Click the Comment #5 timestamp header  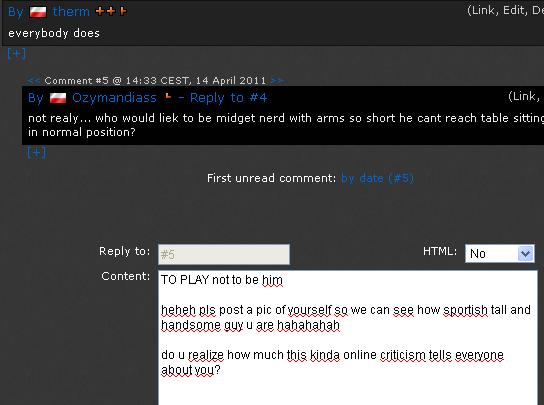pyautogui.click(x=155, y=81)
